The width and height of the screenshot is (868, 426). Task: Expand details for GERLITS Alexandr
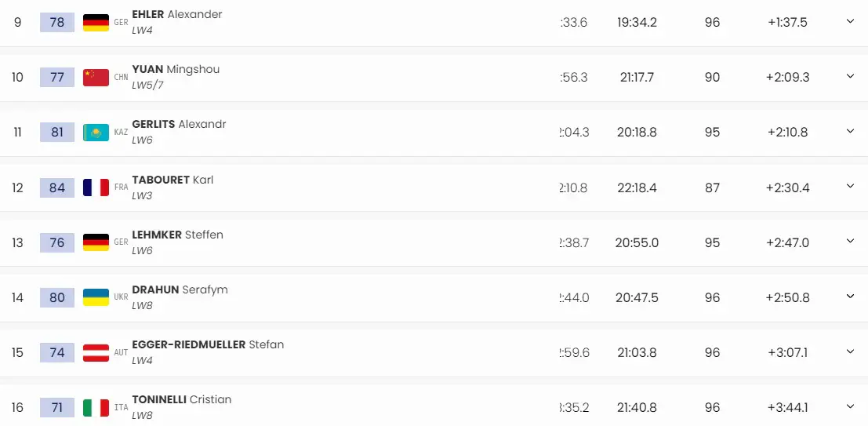click(850, 131)
